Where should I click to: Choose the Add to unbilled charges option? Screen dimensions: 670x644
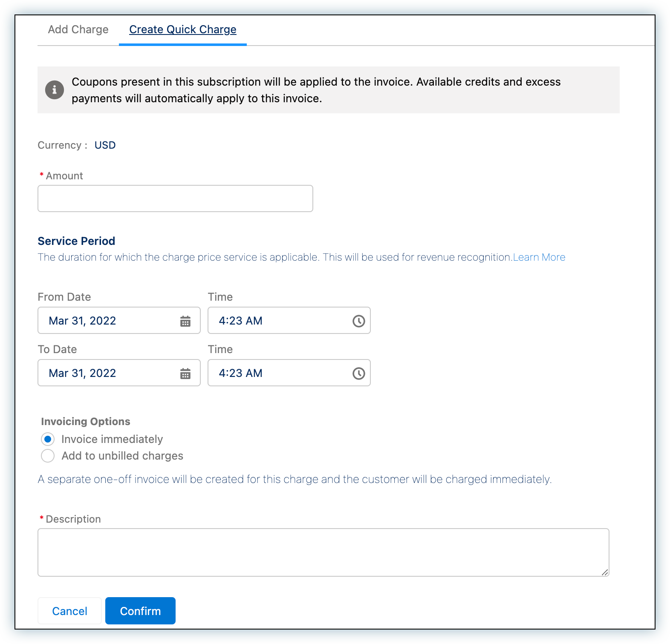click(x=48, y=456)
